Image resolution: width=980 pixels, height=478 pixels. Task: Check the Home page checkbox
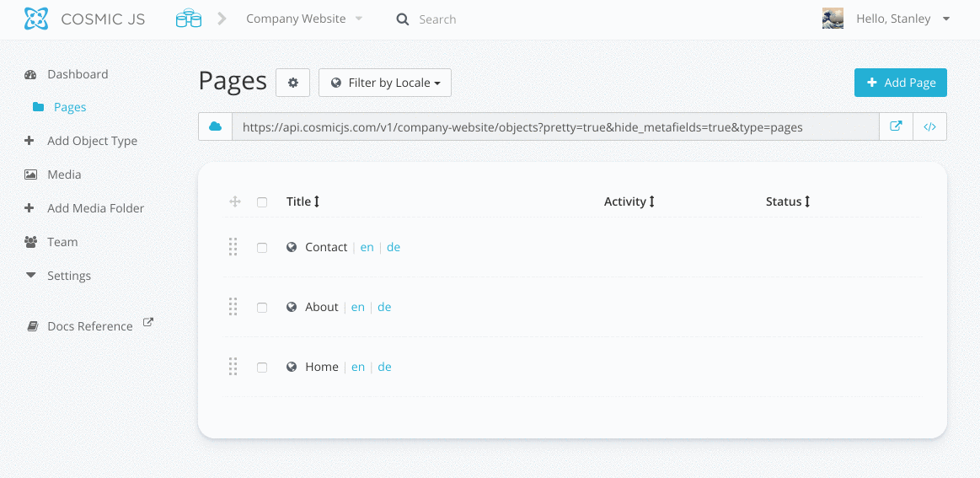tap(262, 368)
